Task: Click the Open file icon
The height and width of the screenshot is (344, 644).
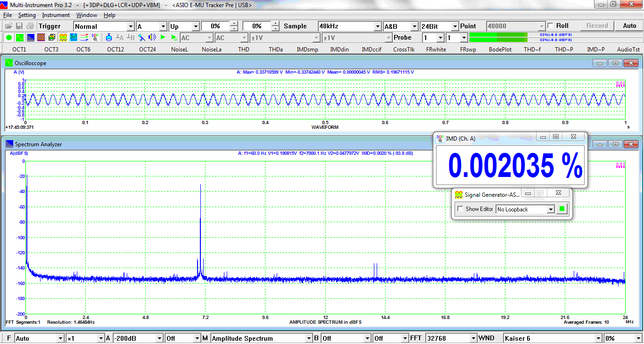Action: pyautogui.click(x=9, y=26)
